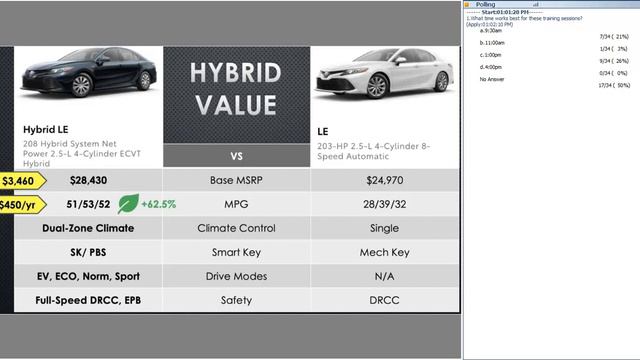The width and height of the screenshot is (640, 360).
Task: Click the 28/39/32 MPG value
Action: point(384,204)
